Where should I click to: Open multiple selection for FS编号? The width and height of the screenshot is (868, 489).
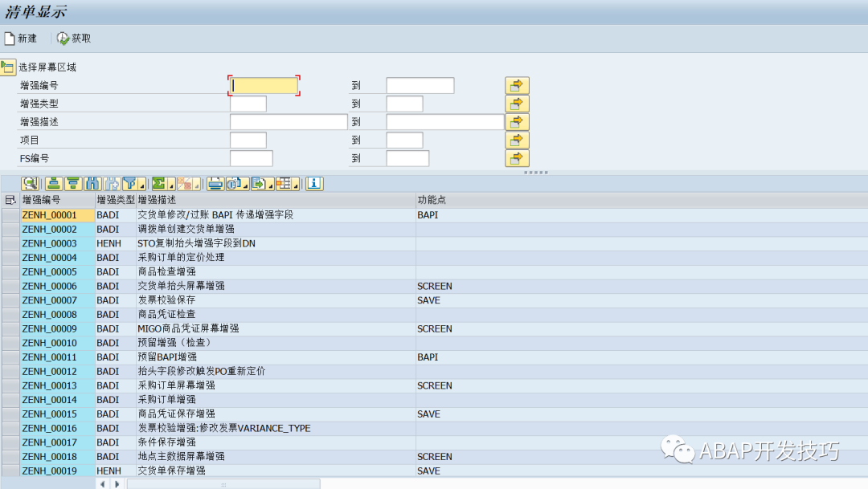[517, 158]
